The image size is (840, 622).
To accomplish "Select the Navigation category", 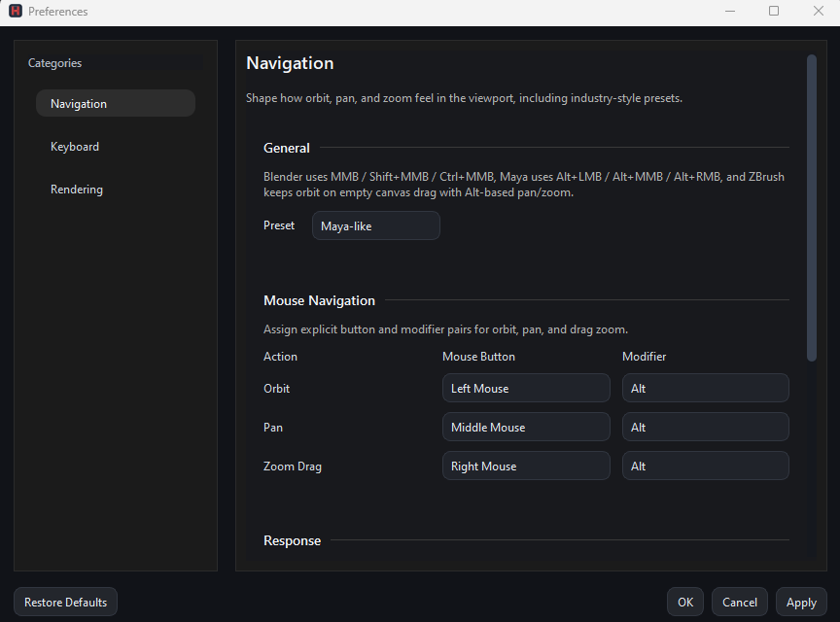I will [x=115, y=103].
